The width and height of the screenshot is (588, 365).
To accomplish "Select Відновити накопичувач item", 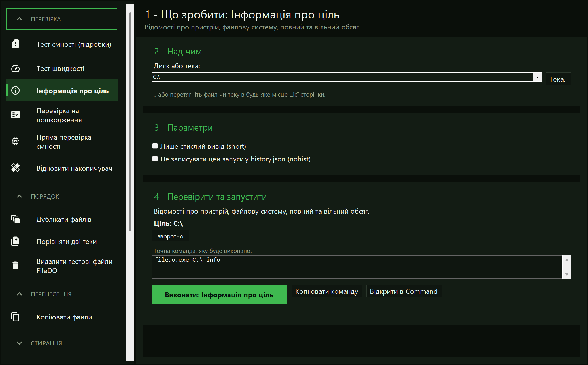I will tap(62, 168).
